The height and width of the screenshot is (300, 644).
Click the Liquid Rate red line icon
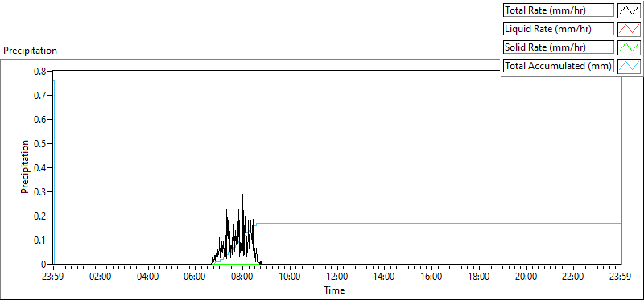tap(630, 29)
